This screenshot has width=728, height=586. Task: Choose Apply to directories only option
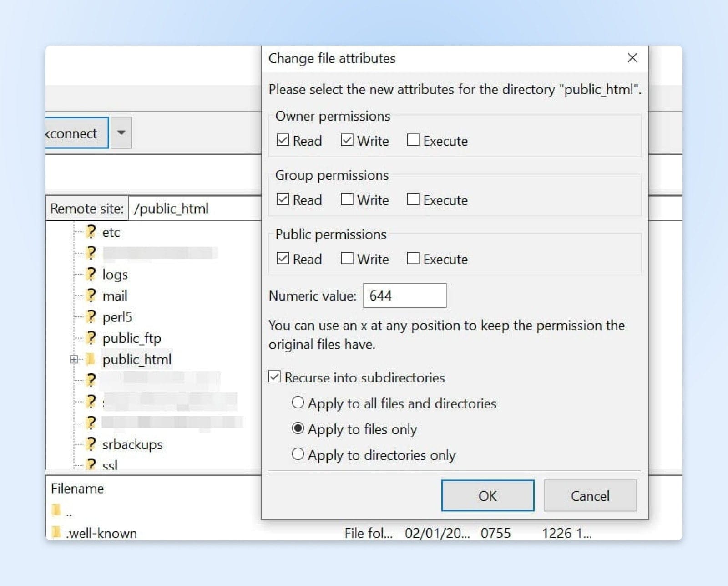coord(298,454)
